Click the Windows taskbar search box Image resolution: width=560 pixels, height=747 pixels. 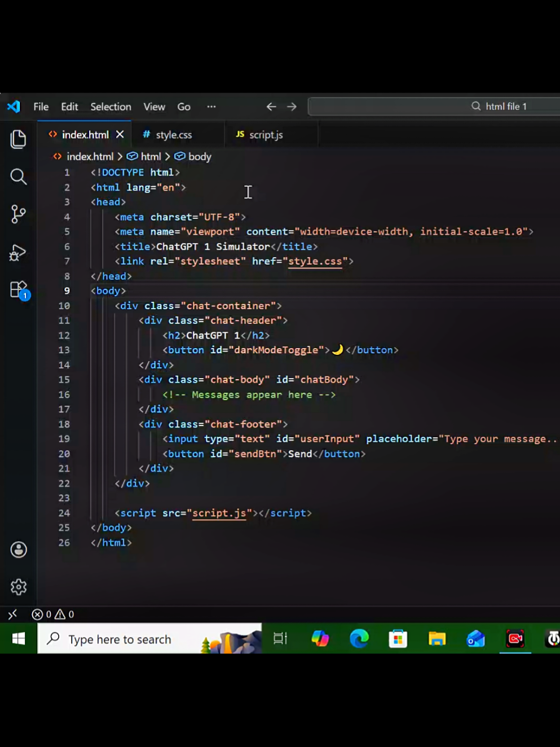(149, 639)
